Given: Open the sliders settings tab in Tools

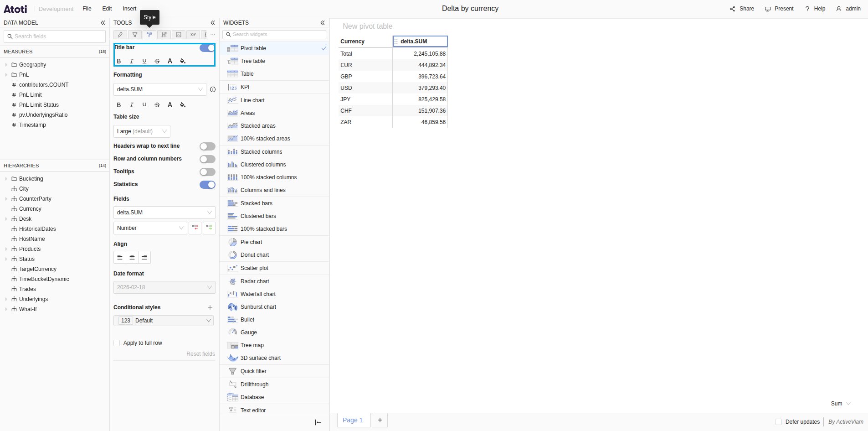Looking at the screenshot, I should [x=164, y=35].
